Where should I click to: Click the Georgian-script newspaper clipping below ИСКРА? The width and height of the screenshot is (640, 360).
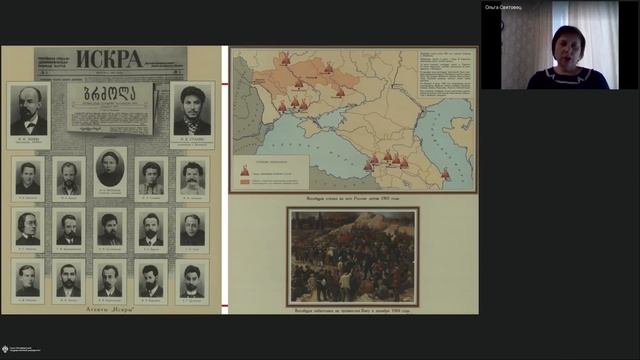(111, 109)
